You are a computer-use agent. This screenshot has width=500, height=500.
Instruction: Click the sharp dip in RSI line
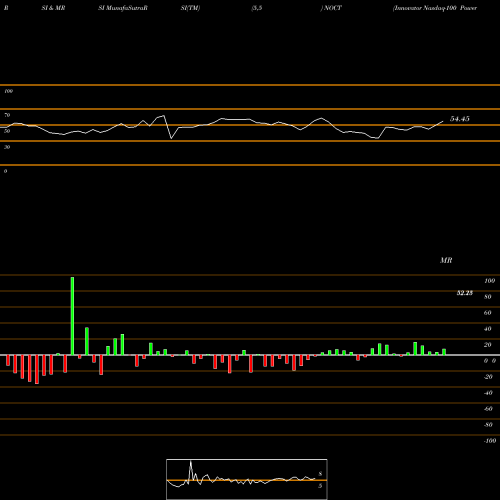click(171, 138)
